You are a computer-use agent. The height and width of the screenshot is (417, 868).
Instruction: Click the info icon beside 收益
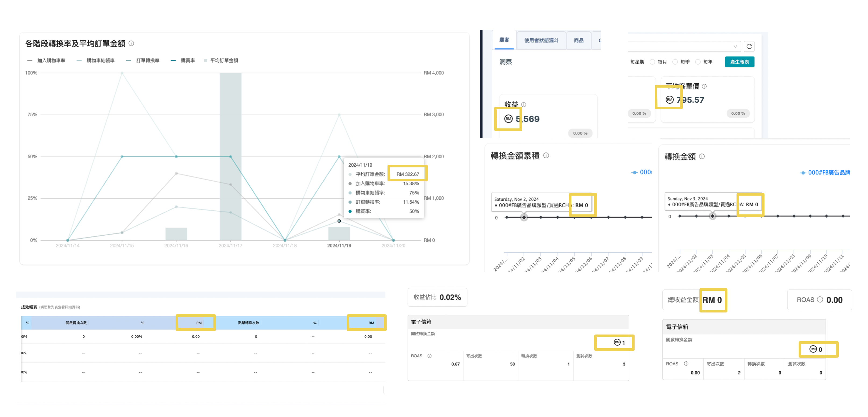[524, 105]
